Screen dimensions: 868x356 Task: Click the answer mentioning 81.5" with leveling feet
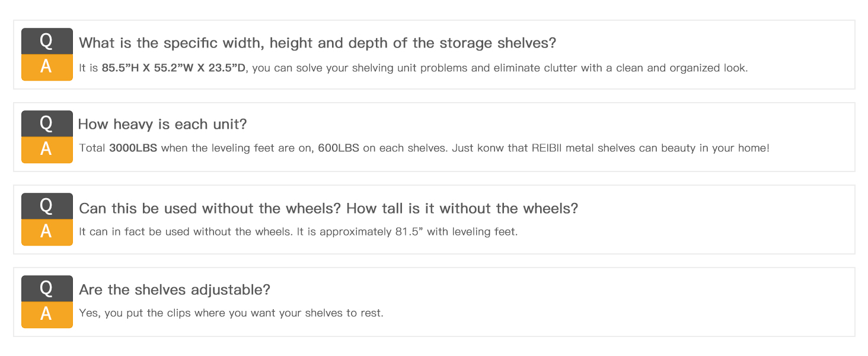coord(298,231)
